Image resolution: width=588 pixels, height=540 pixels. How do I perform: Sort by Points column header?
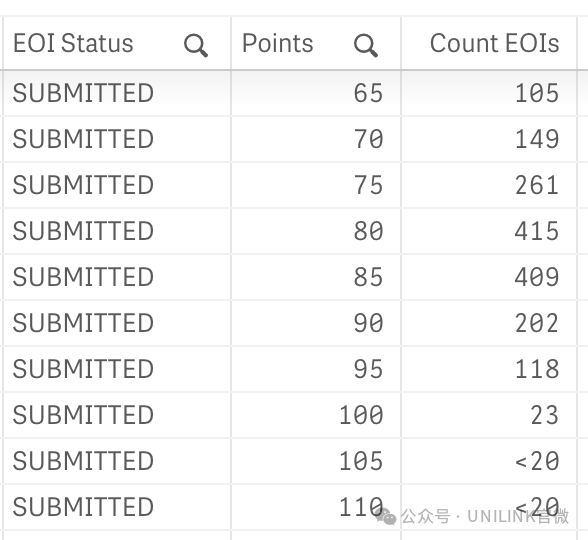click(278, 43)
